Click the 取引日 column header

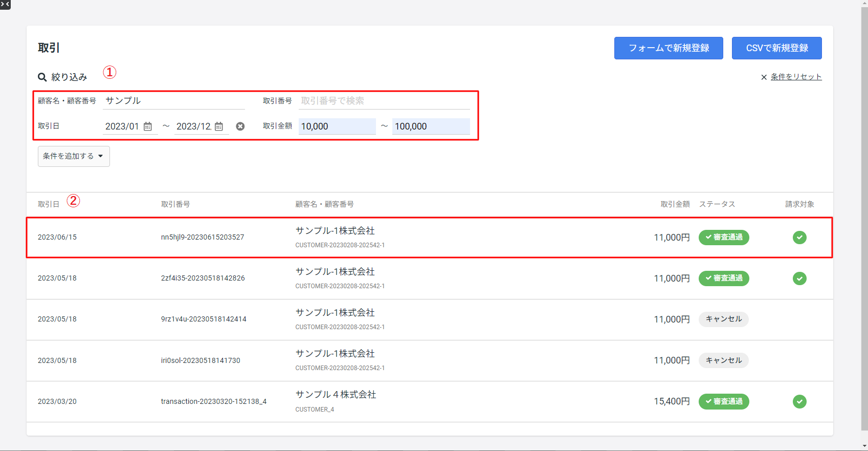(x=49, y=204)
